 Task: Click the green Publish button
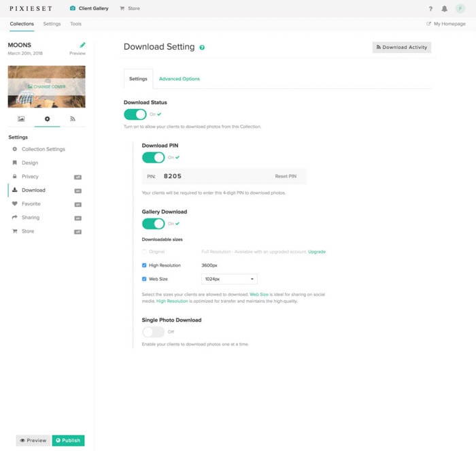point(68,440)
